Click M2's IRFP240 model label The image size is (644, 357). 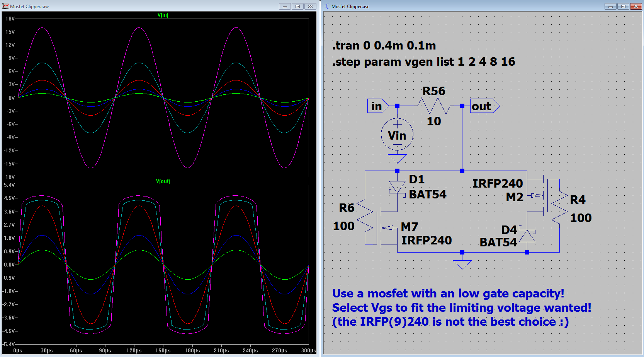pyautogui.click(x=498, y=183)
